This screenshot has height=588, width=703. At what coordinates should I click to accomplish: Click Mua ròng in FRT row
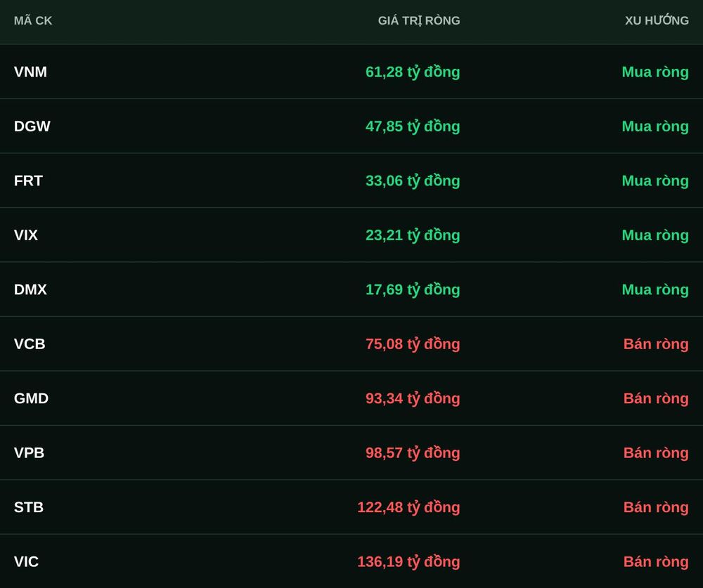coord(655,181)
